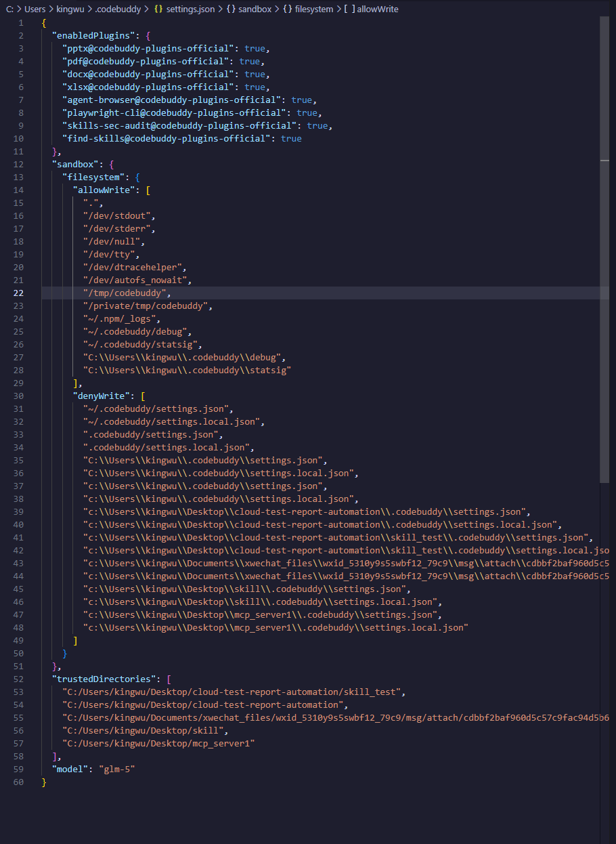Click the "/dev/stderr" entry
Image resolution: width=616 pixels, height=844 pixels.
[117, 228]
